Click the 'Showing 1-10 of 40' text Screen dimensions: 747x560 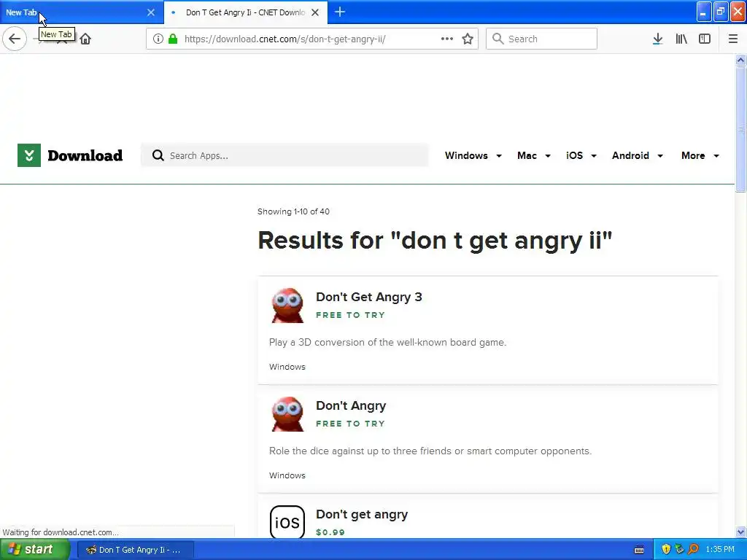[293, 211]
